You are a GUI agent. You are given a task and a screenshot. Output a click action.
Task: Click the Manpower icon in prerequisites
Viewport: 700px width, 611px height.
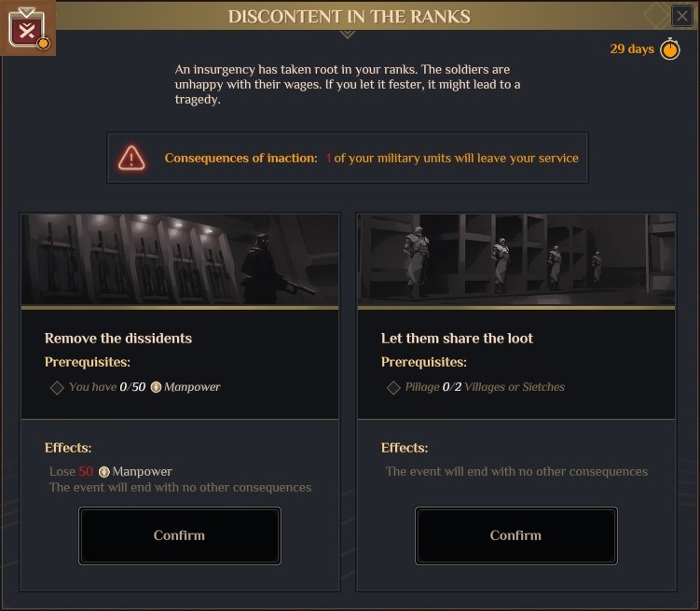click(x=156, y=387)
